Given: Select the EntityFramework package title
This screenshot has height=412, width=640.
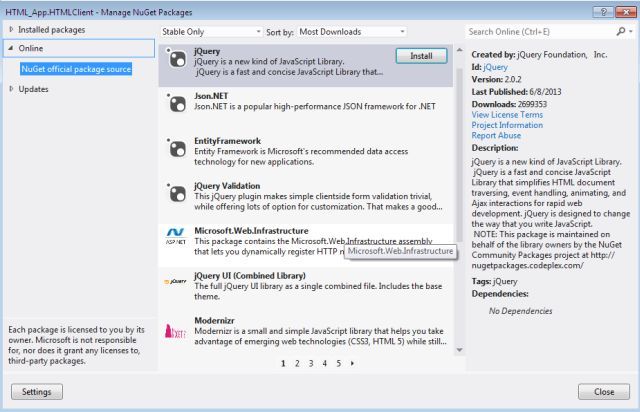Looking at the screenshot, I should pyautogui.click(x=227, y=141).
